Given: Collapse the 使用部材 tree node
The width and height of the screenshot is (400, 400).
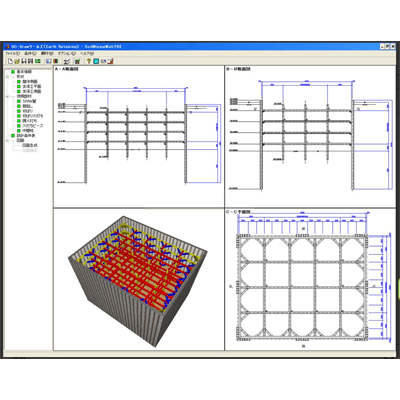Looking at the screenshot, I should (8, 96).
